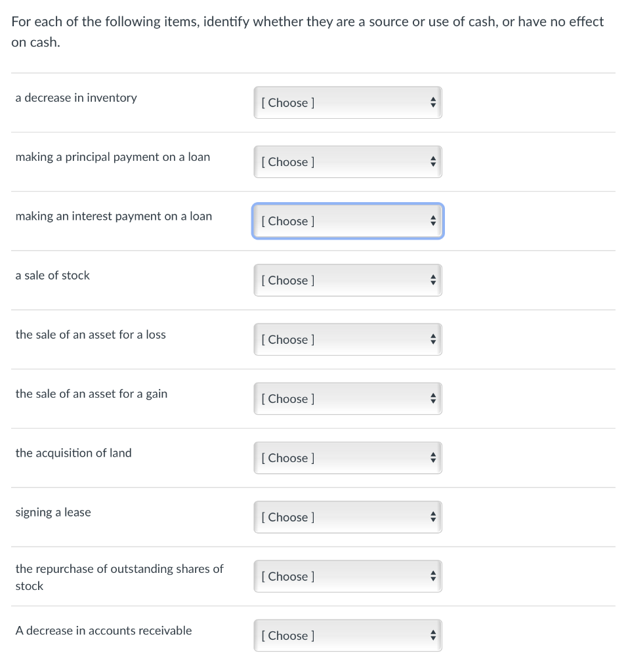Click 'the sale of an asset for a gain' text
Screen dimensions: 630x672
91,394
